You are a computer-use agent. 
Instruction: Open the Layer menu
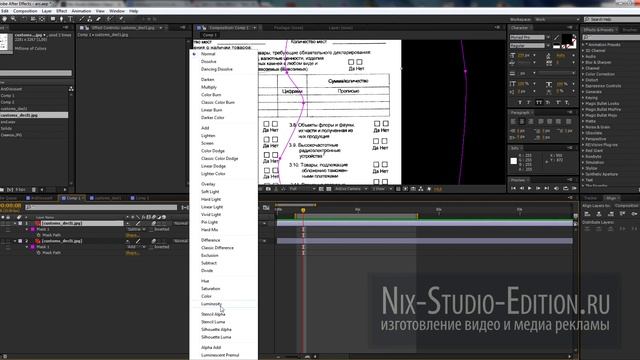(47, 11)
